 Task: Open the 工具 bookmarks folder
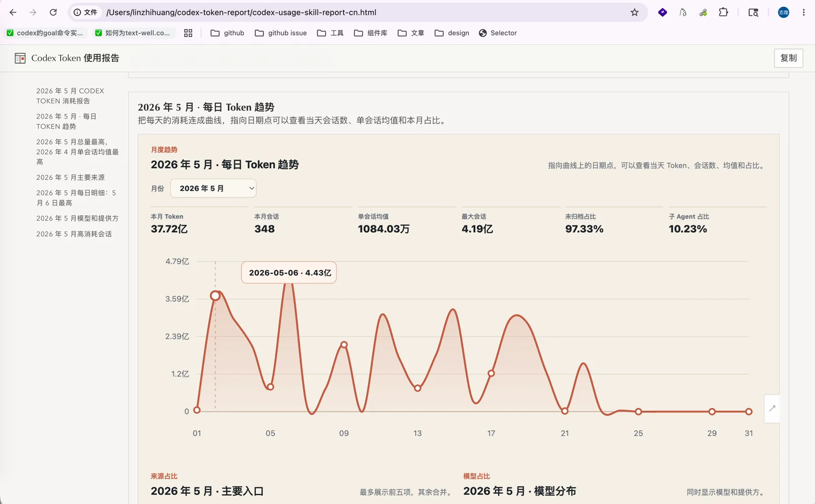(x=330, y=33)
